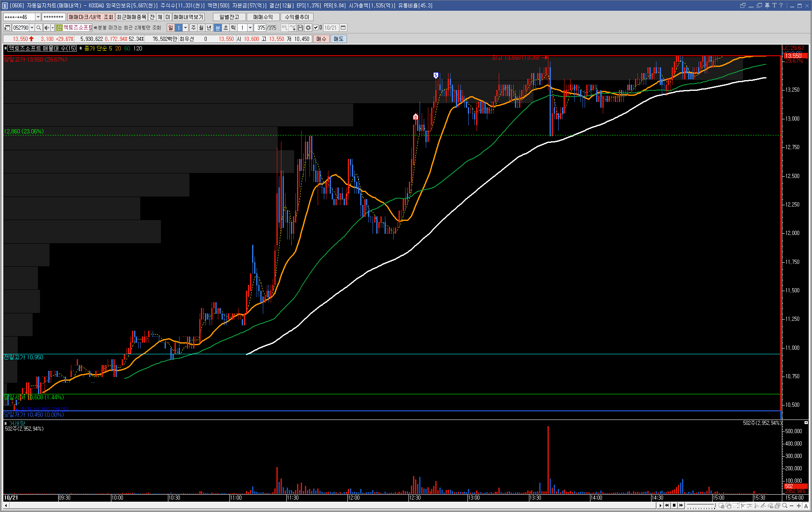Toggle the 일 daily period button
Viewport: 812px width, 512px height.
point(170,28)
